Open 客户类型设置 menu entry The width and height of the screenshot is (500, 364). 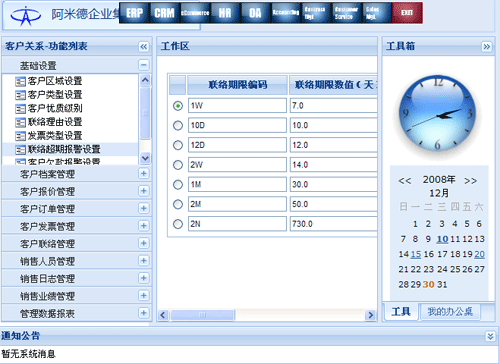[x=55, y=95]
